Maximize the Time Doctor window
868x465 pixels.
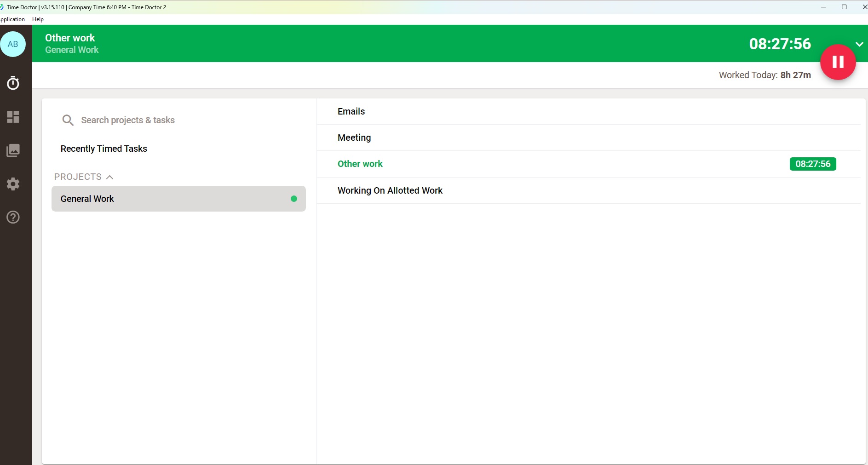point(844,7)
